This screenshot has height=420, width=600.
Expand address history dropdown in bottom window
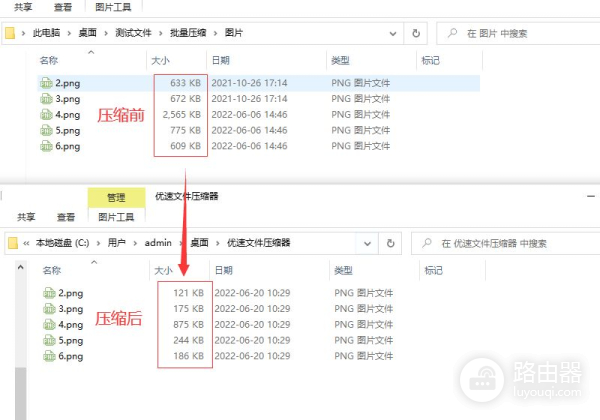[x=367, y=243]
